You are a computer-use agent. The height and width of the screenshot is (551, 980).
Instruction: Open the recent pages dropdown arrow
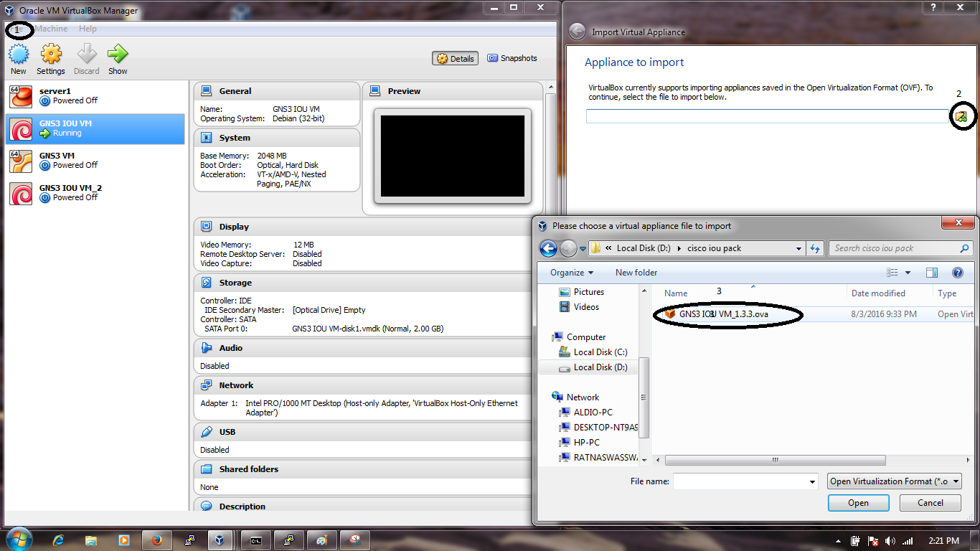tap(583, 249)
